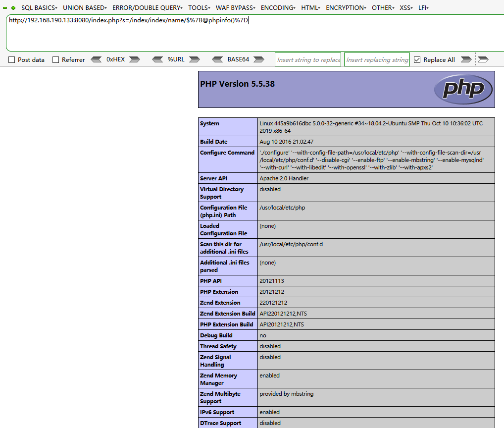Click the 'API220121212,NTS' value
This screenshot has width=504, height=428.
pyautogui.click(x=283, y=314)
